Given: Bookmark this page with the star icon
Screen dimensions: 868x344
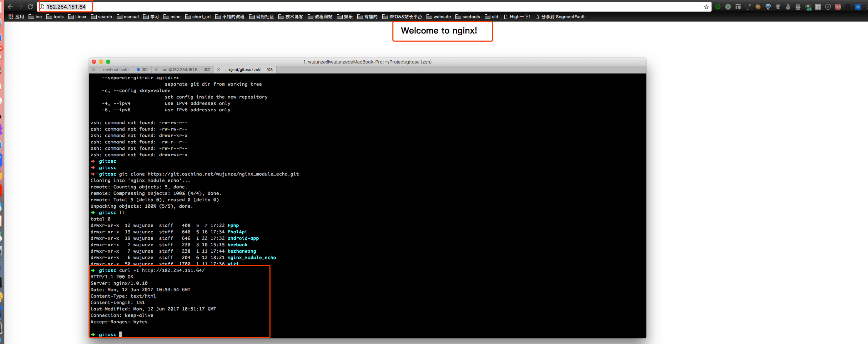Looking at the screenshot, I should click(706, 7).
